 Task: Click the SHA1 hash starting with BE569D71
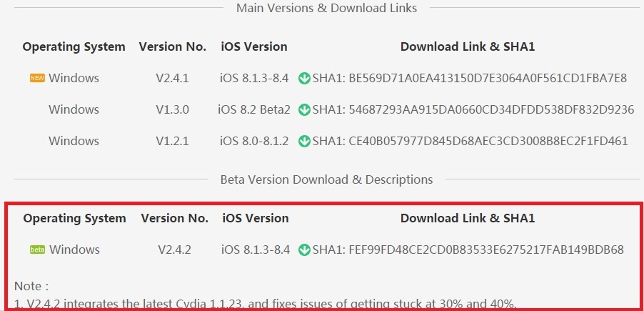click(488, 78)
